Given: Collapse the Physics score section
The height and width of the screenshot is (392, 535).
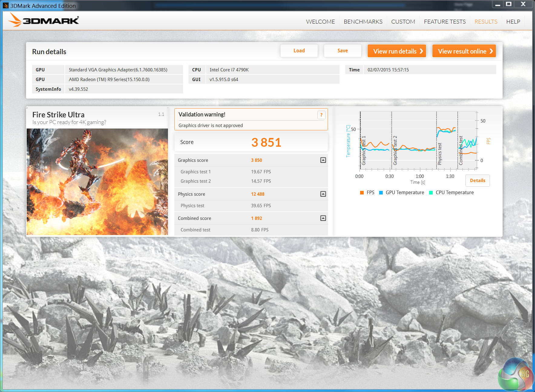Looking at the screenshot, I should click(x=323, y=194).
